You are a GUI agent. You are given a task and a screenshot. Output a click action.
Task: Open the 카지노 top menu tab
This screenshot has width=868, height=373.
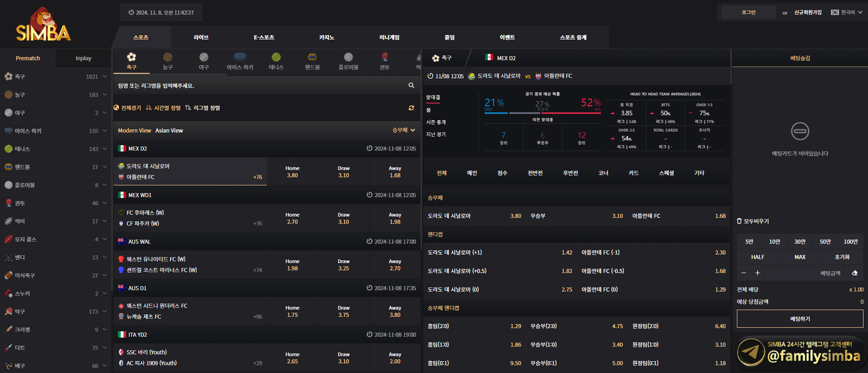coord(327,37)
